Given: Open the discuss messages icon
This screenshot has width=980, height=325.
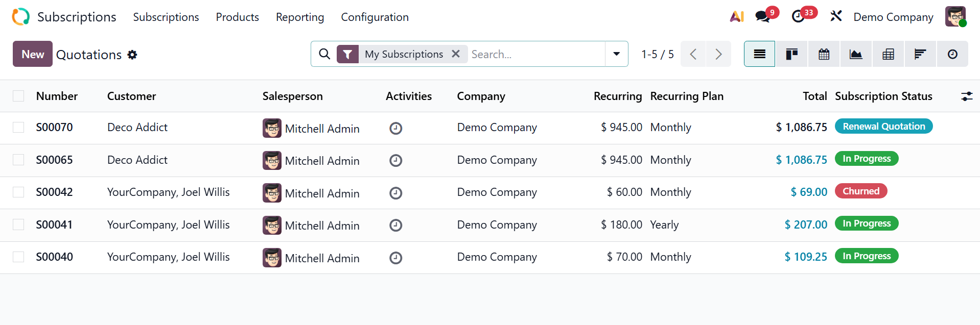Looking at the screenshot, I should (x=762, y=17).
